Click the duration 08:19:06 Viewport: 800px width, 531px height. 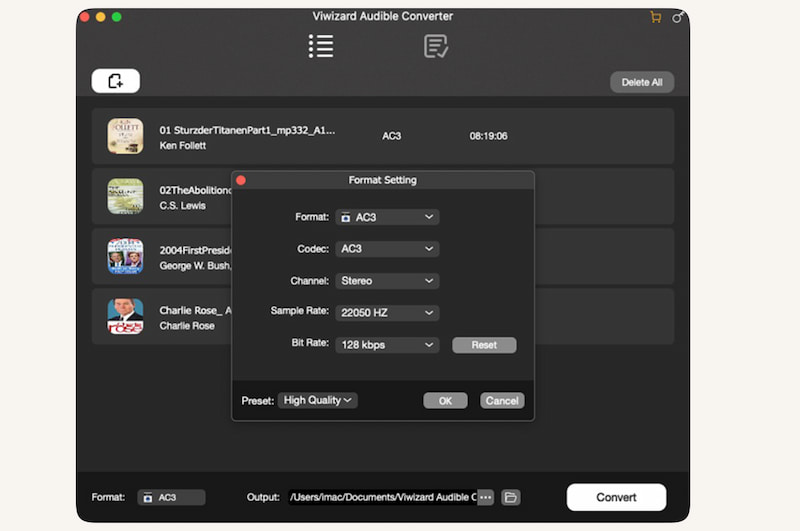coord(488,136)
